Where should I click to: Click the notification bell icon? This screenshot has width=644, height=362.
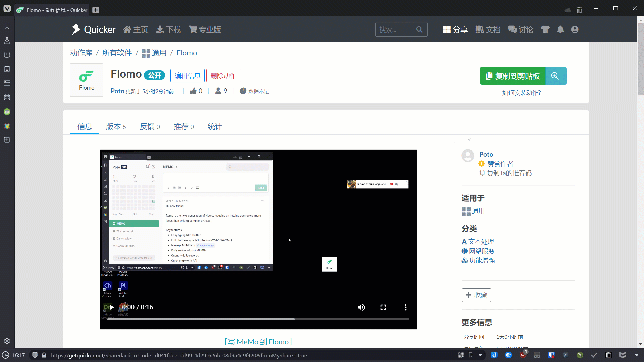click(560, 29)
